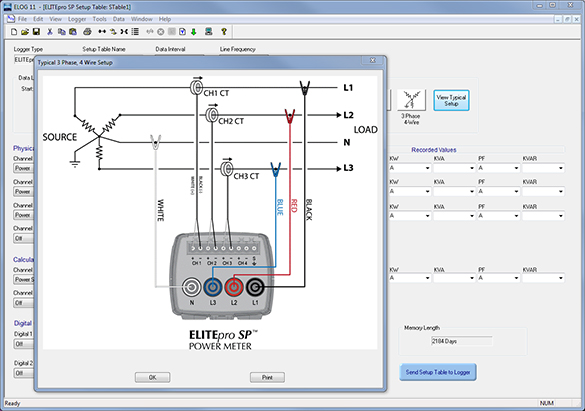Image resolution: width=585 pixels, height=411 pixels.
Task: Click the yellow Help question mark icon
Action: click(224, 32)
